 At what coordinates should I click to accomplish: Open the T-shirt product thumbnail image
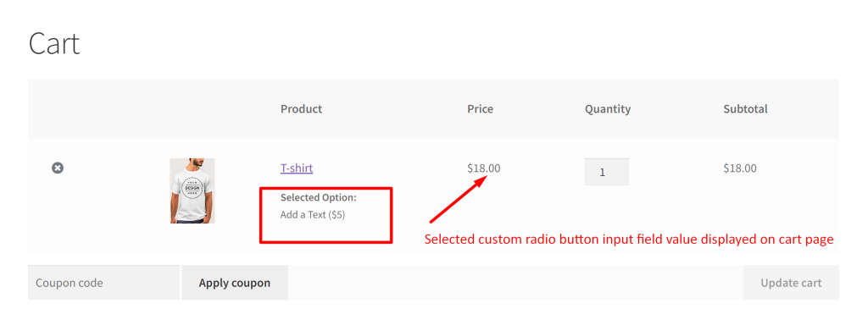click(x=192, y=190)
